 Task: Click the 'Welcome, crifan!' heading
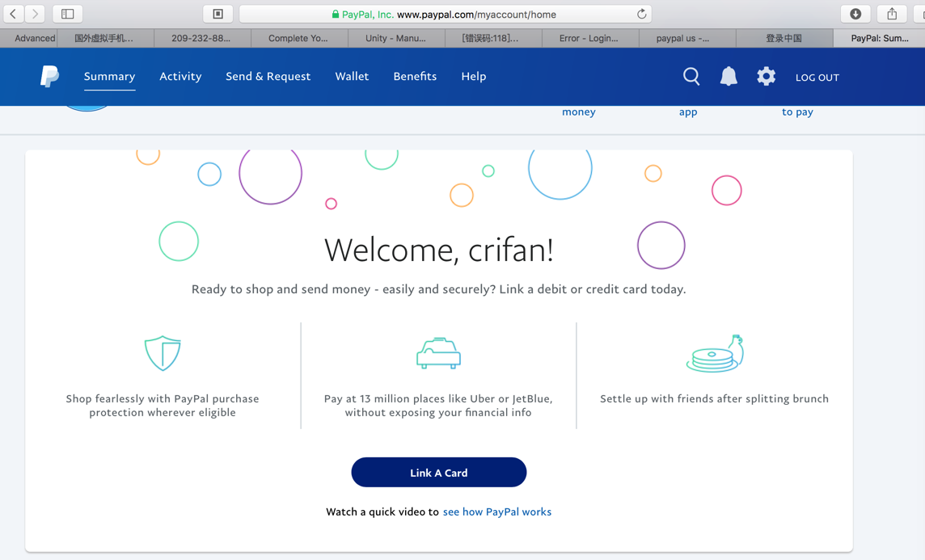pyautogui.click(x=439, y=250)
